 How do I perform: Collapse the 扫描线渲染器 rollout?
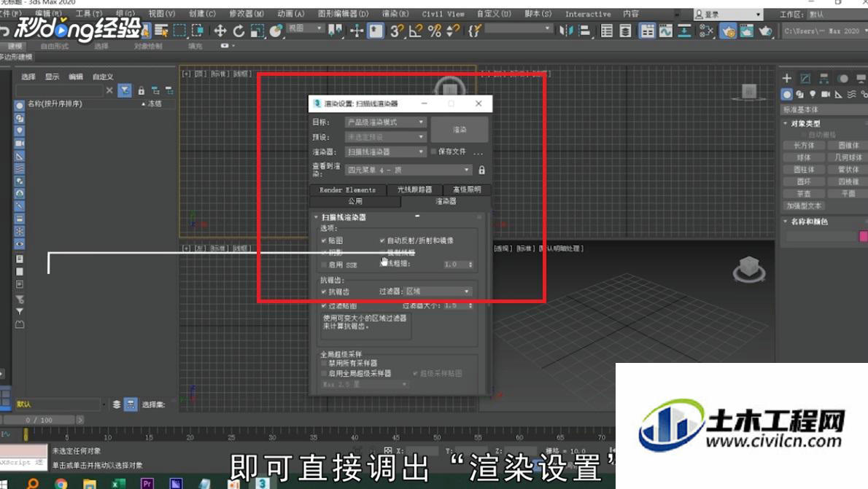pyautogui.click(x=316, y=217)
